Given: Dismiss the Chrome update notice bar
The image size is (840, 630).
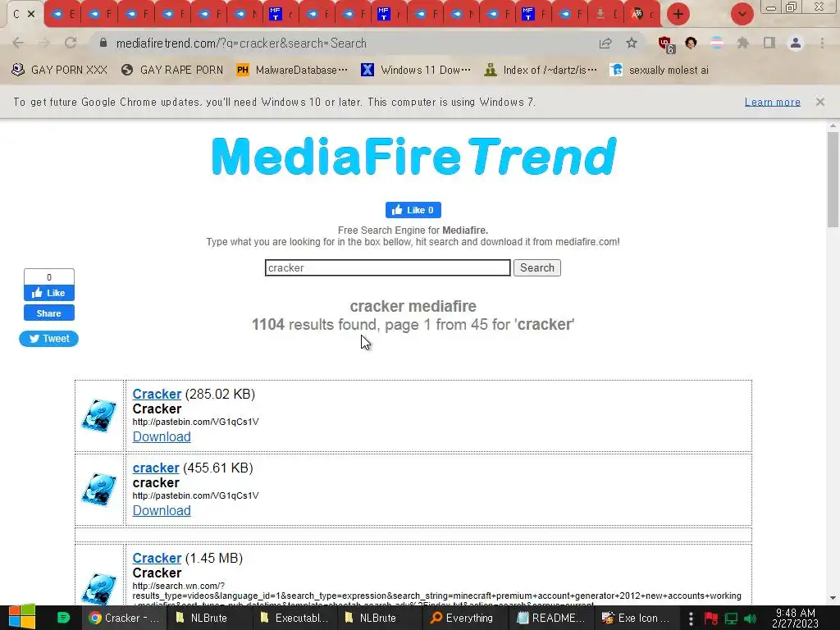Looking at the screenshot, I should [x=819, y=102].
